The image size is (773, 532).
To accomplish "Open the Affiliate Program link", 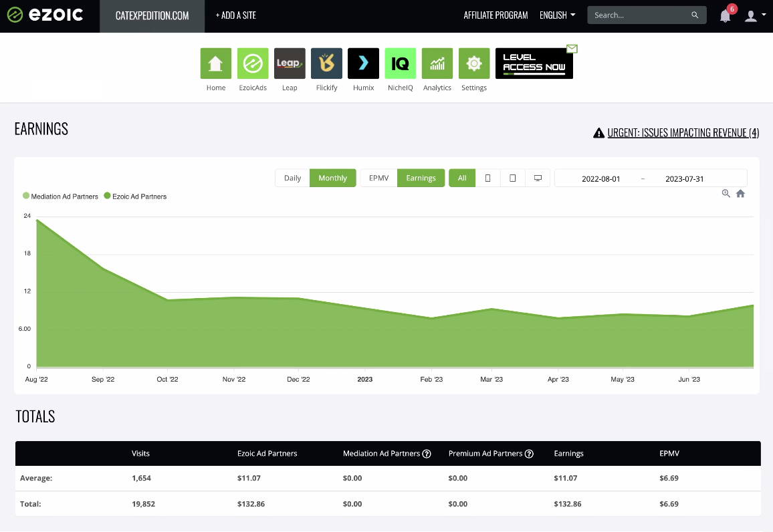I will click(495, 15).
